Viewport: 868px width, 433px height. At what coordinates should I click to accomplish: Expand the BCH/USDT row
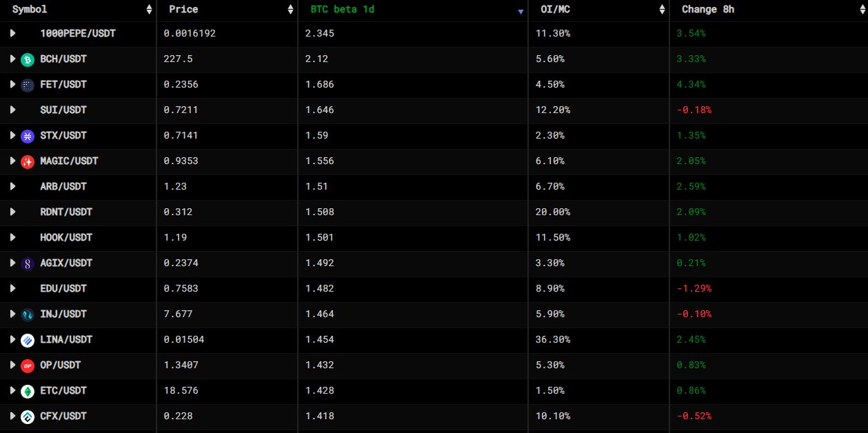click(x=12, y=59)
